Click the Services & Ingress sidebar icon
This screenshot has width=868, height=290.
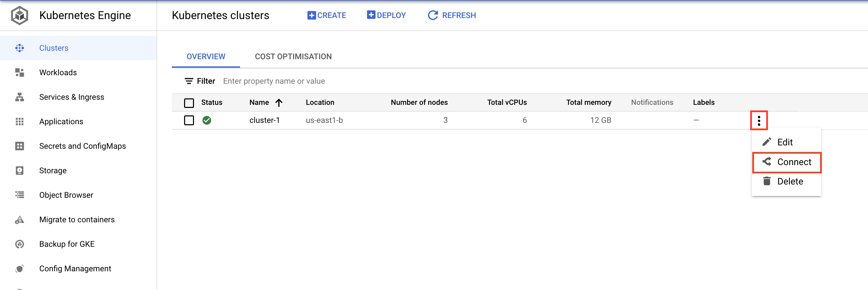(x=19, y=97)
